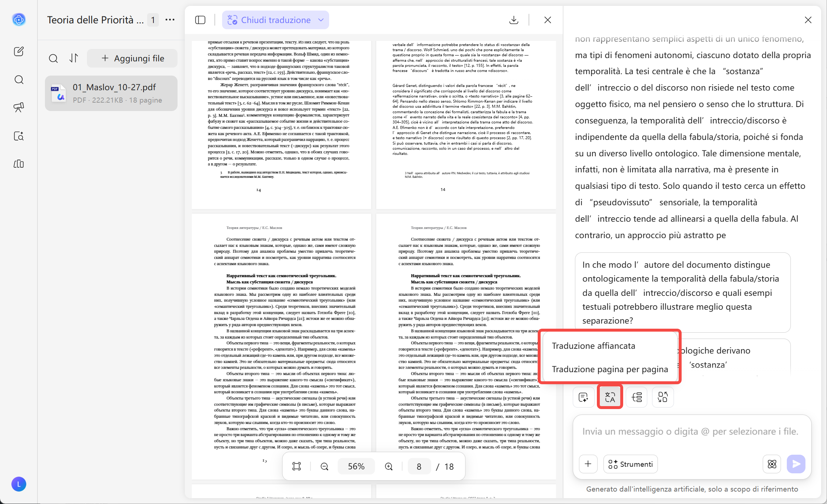This screenshot has width=827, height=504.
Task: Click the 56% zoom level control
Action: [x=356, y=466]
